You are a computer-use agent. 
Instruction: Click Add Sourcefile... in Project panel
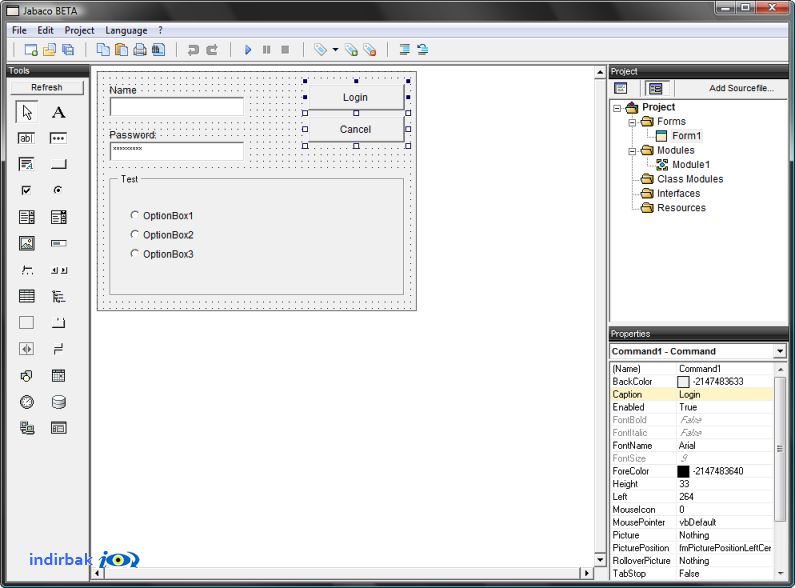point(741,88)
